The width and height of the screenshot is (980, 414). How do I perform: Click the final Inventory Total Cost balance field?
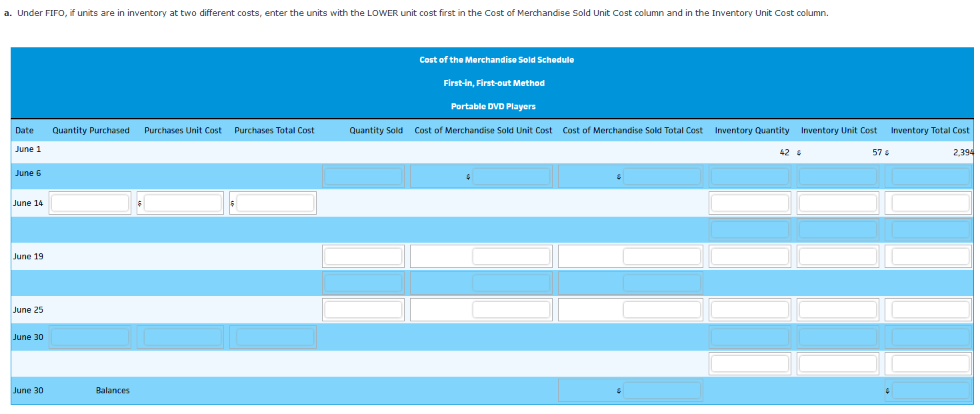(931, 390)
